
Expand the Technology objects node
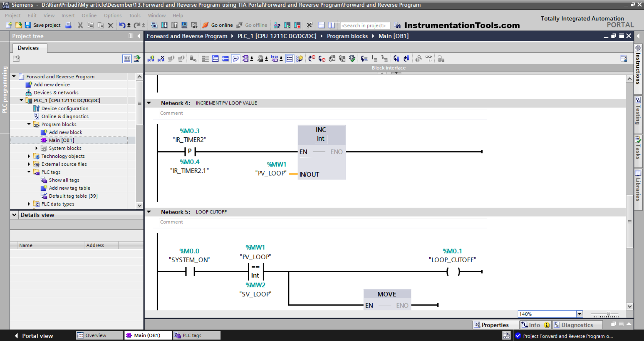click(29, 156)
